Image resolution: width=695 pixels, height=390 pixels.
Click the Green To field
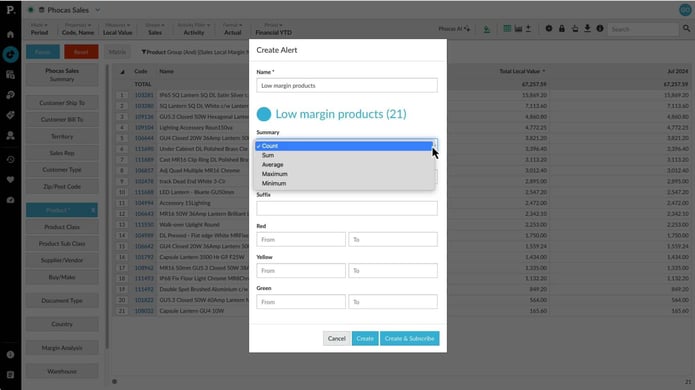pyautogui.click(x=393, y=302)
